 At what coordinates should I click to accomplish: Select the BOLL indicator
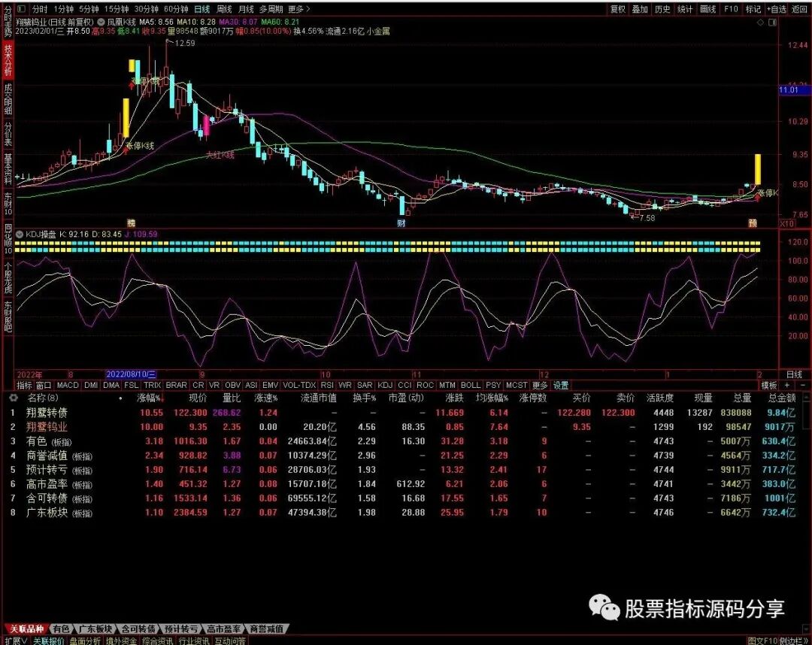pos(470,385)
